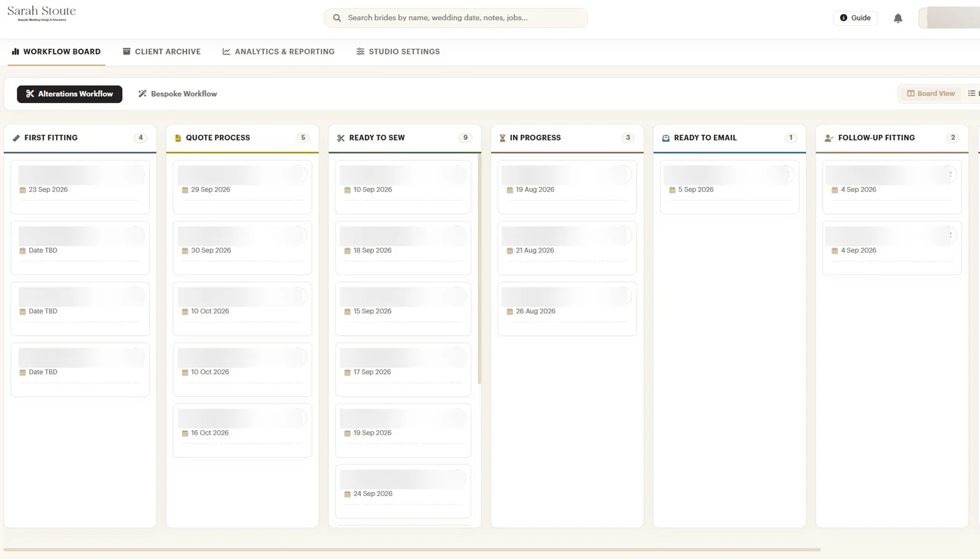Click the count badge 3 on In Progress
Image resolution: width=980 pixels, height=559 pixels.
[628, 138]
